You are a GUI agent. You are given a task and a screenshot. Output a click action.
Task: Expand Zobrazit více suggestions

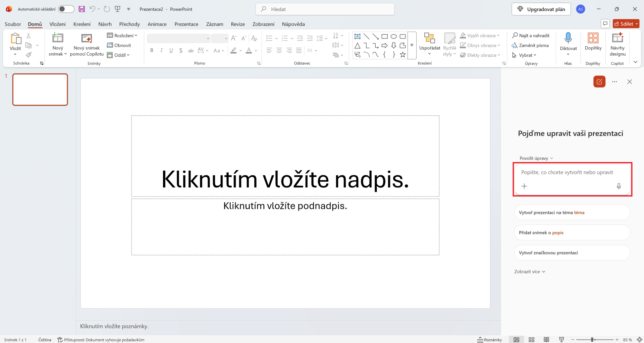click(x=530, y=272)
